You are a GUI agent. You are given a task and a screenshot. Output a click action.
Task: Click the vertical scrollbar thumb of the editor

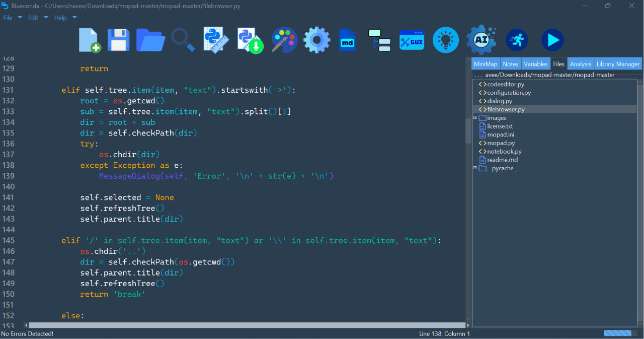pos(468,130)
